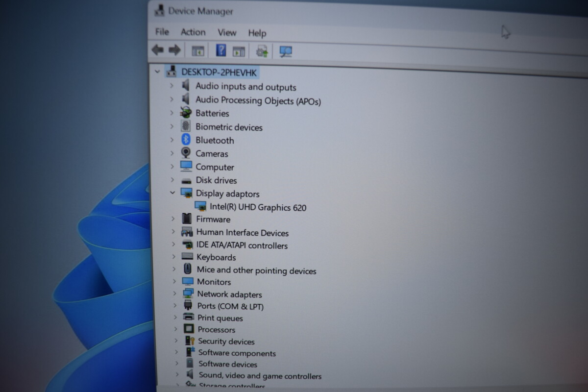Expand the Keyboards node arrow
The height and width of the screenshot is (392, 588).
pyautogui.click(x=173, y=256)
